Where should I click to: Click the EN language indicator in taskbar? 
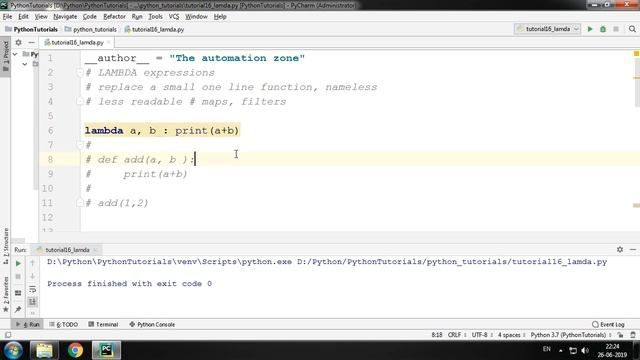tap(547, 349)
